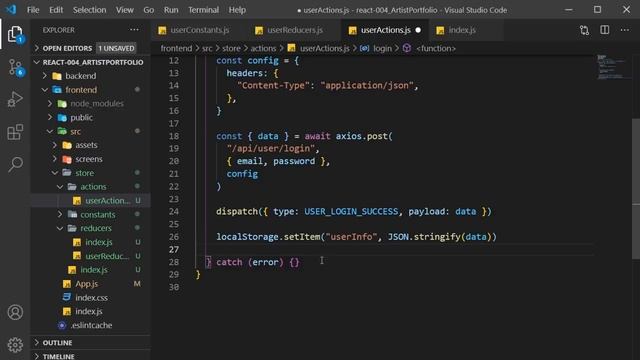Click line number 24 in gutter
Viewport: 640px width, 360px height.
[x=174, y=211]
